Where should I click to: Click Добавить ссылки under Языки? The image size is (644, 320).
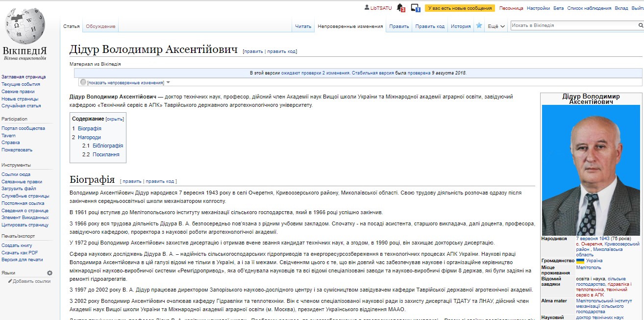pos(31,281)
